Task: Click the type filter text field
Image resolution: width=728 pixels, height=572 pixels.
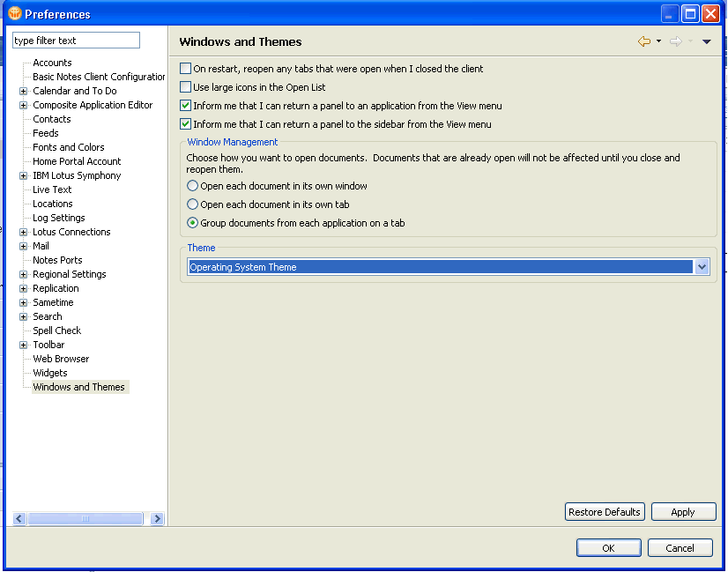Action: point(76,41)
